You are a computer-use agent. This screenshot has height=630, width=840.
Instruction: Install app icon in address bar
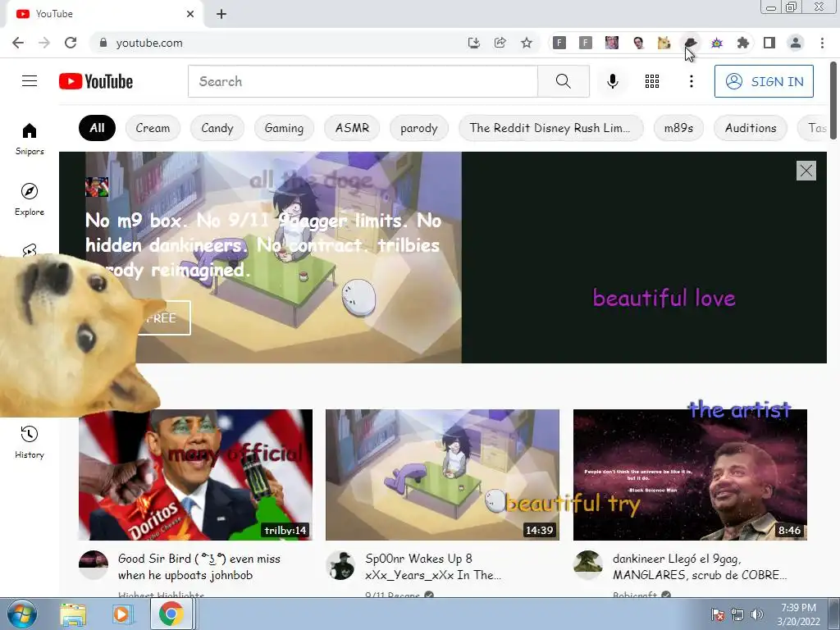click(x=473, y=43)
